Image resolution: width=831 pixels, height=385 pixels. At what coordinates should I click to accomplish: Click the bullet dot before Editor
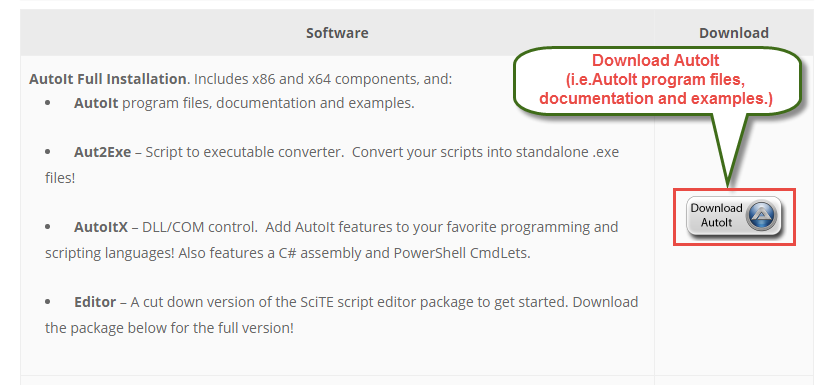(48, 302)
